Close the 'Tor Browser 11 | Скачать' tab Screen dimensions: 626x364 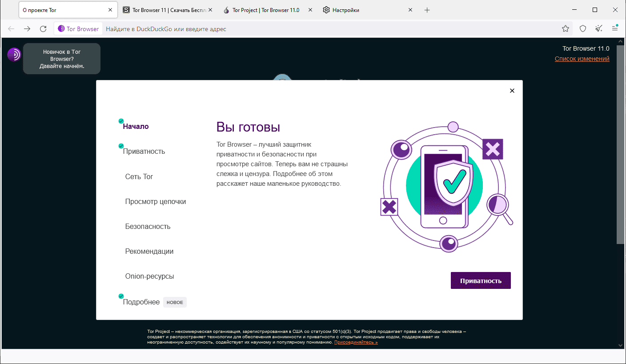click(210, 10)
